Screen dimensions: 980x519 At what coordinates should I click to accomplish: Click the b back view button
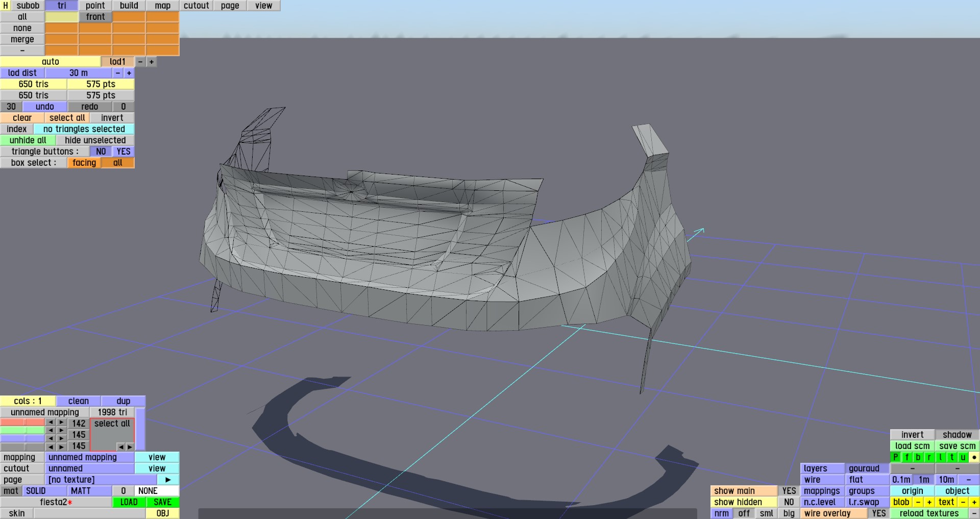pos(918,457)
